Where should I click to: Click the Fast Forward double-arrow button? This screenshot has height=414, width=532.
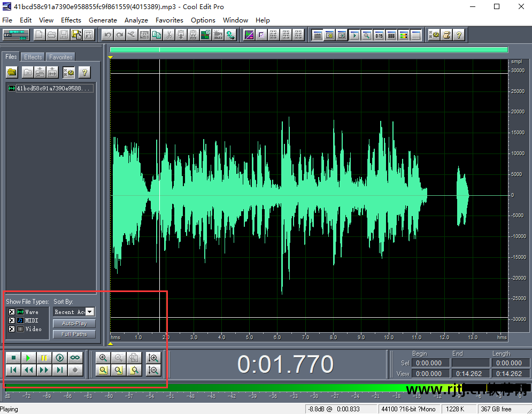click(x=44, y=370)
